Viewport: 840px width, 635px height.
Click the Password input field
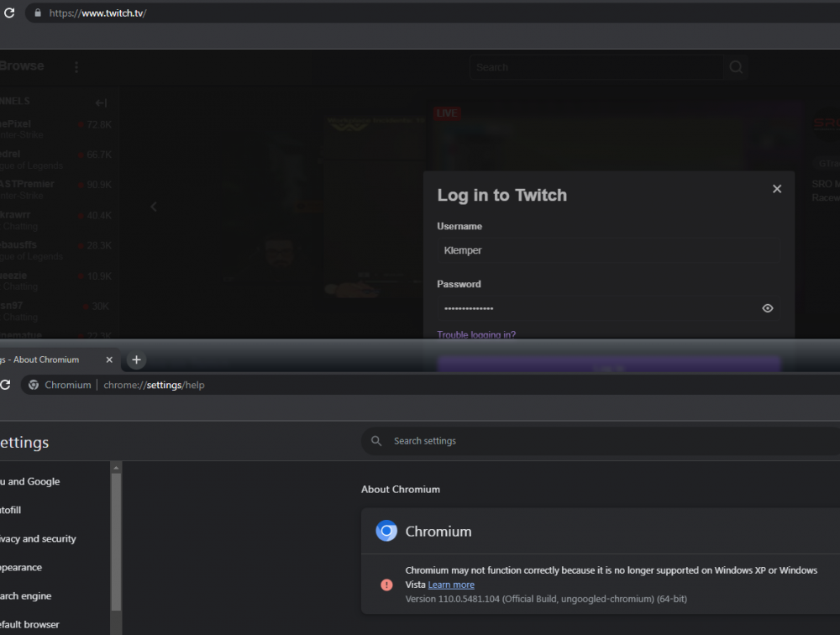pos(596,308)
